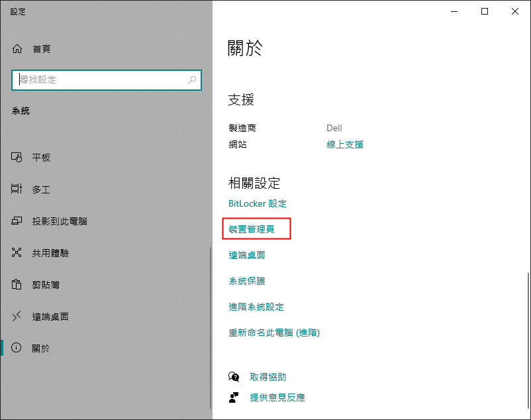Select 投影到此電腦 in the sidebar
Image resolution: width=531 pixels, height=420 pixels.
(x=16, y=221)
